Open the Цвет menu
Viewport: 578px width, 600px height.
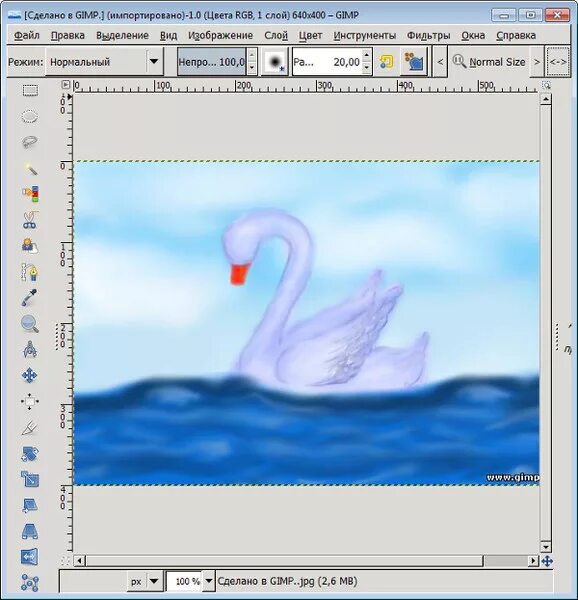tap(310, 36)
